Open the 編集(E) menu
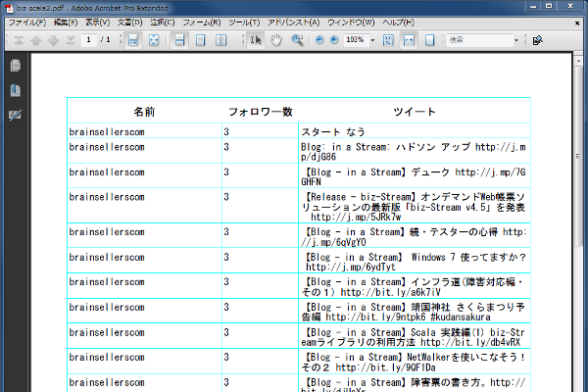The height and width of the screenshot is (392, 588). click(x=66, y=23)
